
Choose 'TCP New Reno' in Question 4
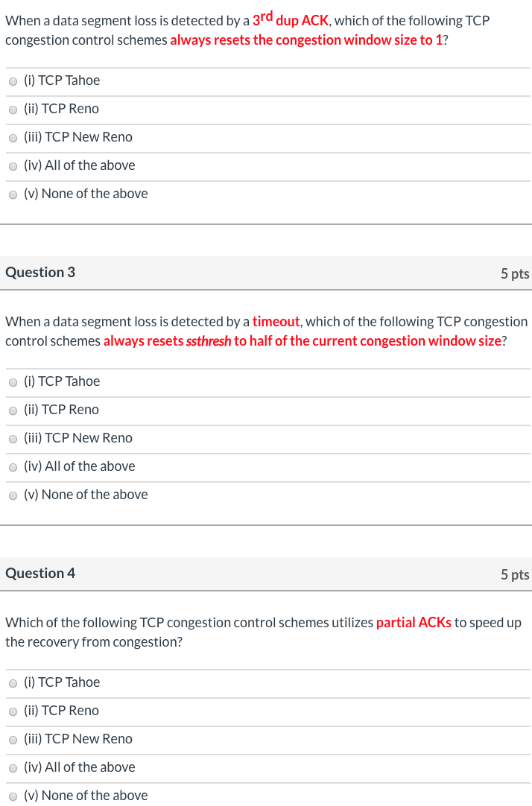[13, 740]
